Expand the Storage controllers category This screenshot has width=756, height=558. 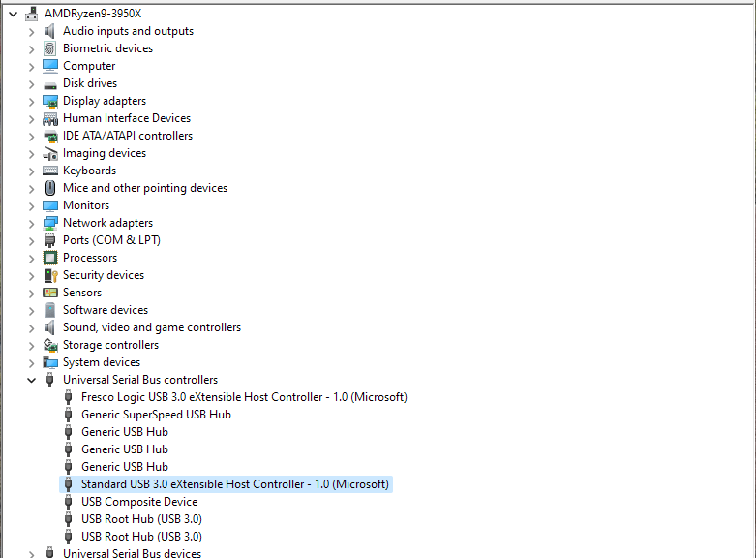pyautogui.click(x=31, y=346)
